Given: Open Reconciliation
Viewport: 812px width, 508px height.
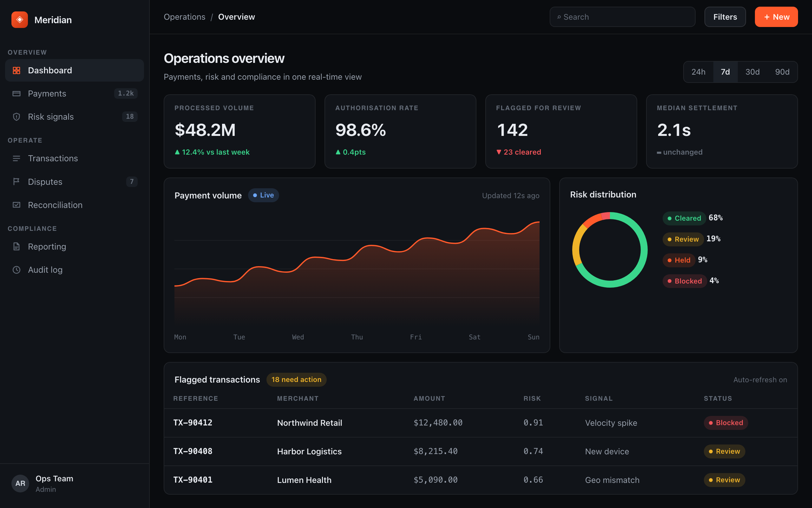Looking at the screenshot, I should click(x=75, y=205).
